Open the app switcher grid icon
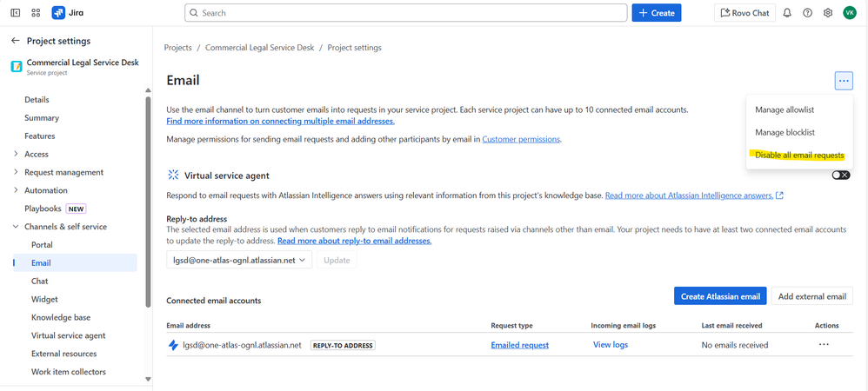The height and width of the screenshot is (391, 868). (x=36, y=13)
